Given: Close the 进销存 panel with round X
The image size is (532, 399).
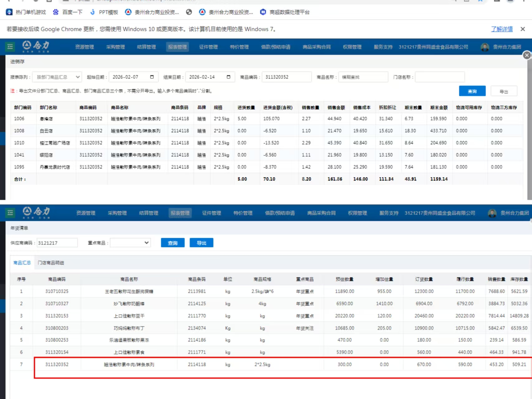Looking at the screenshot, I should click(527, 55).
